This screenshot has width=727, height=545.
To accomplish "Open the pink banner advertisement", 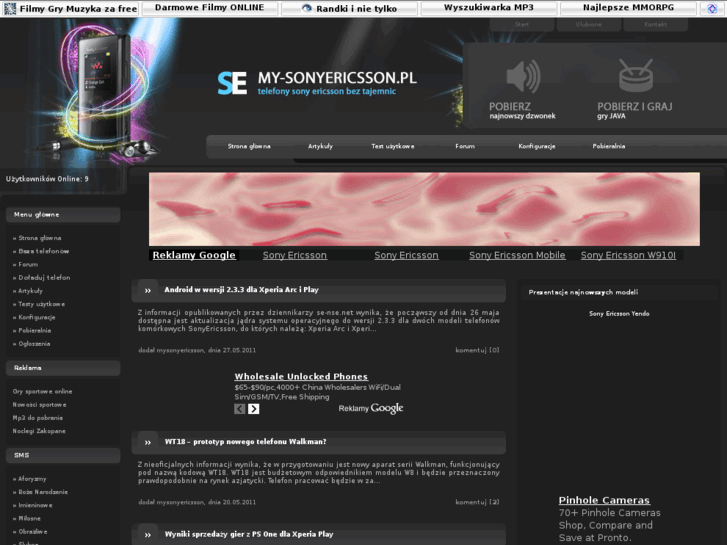I will click(x=424, y=209).
